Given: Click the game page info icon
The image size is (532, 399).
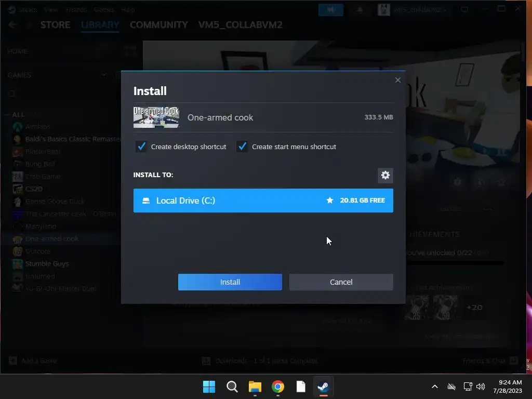Looking at the screenshot, I should [x=480, y=182].
